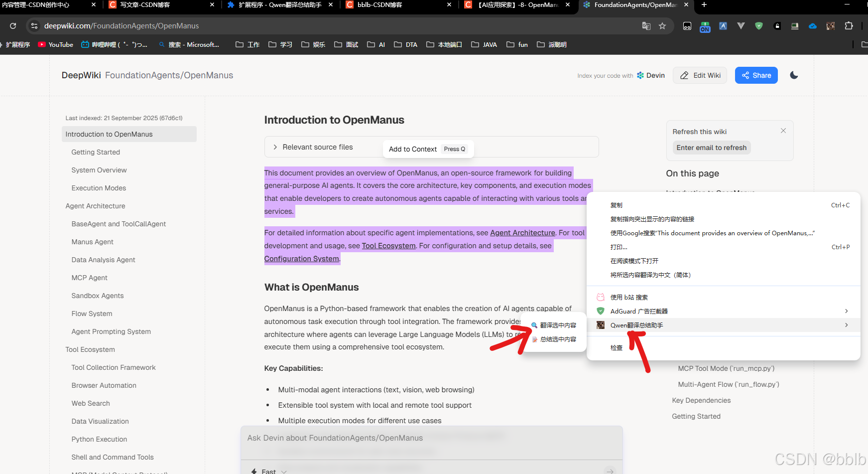The image size is (868, 474).
Task: Open the 娱乐 bookmarks folder
Action: (x=313, y=44)
